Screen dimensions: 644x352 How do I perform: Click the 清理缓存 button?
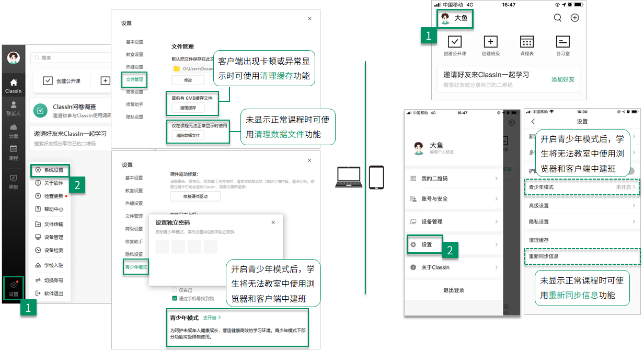click(188, 108)
